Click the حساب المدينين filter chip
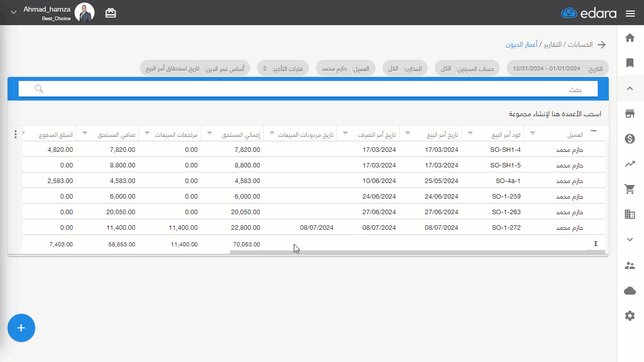 [467, 68]
